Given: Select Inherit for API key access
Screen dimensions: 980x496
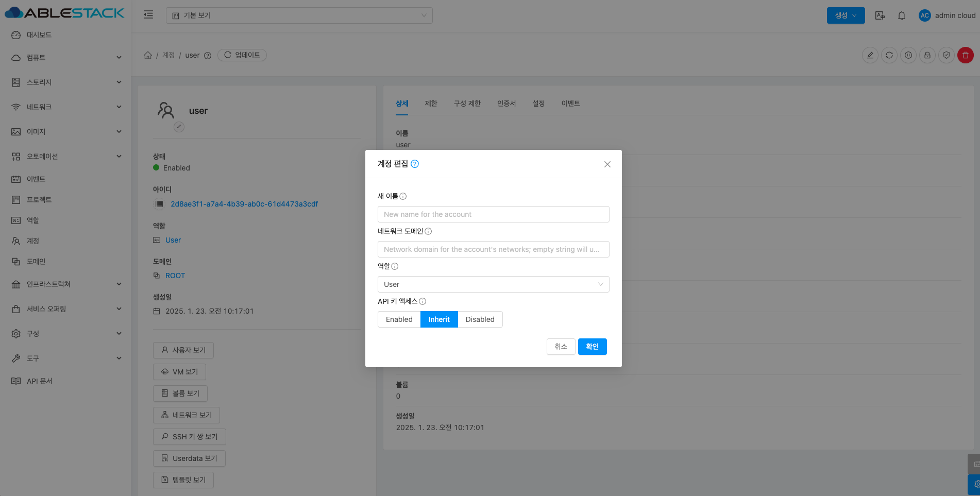Looking at the screenshot, I should pyautogui.click(x=439, y=319).
